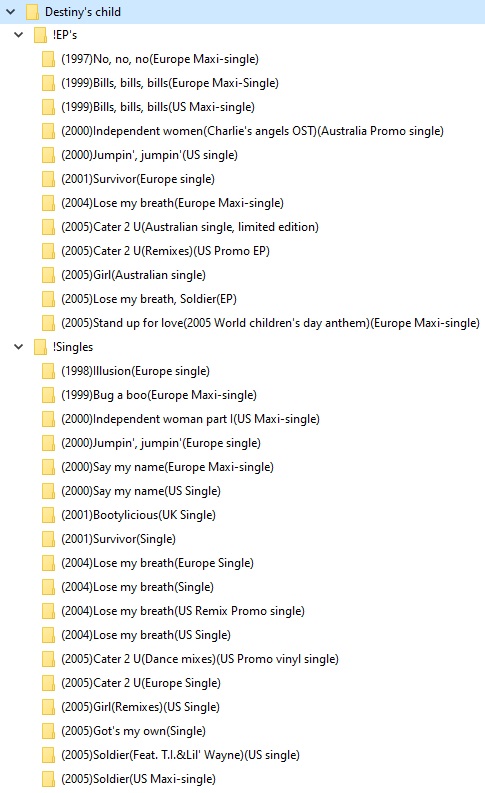Click the Destiny's child folder icon
The width and height of the screenshot is (485, 793).
[x=32, y=11]
